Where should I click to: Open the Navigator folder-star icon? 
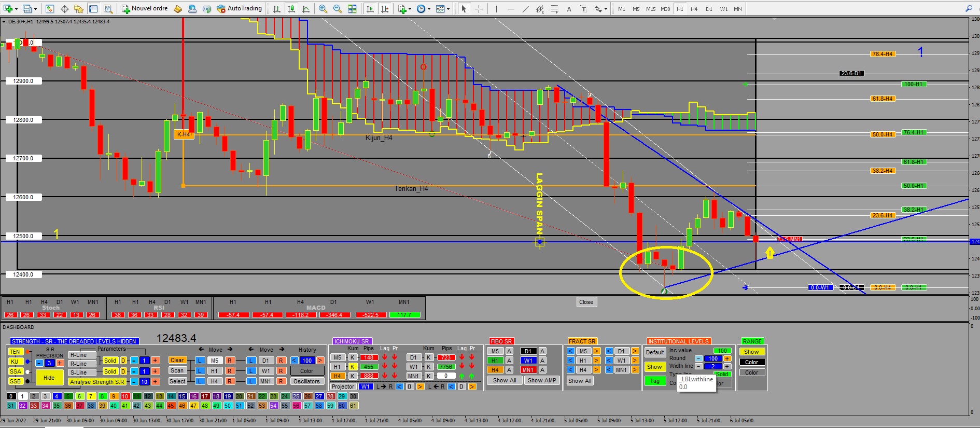pyautogui.click(x=79, y=9)
